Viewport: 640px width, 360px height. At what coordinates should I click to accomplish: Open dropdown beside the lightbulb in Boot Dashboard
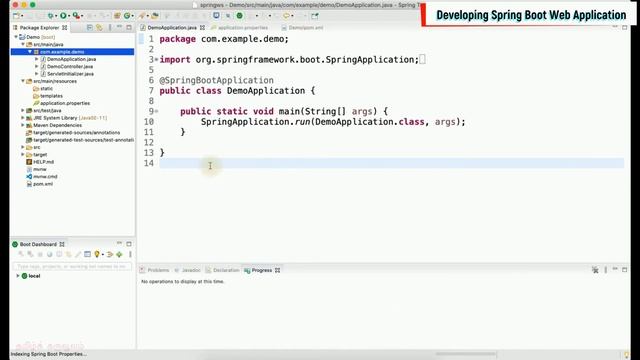coord(102,254)
